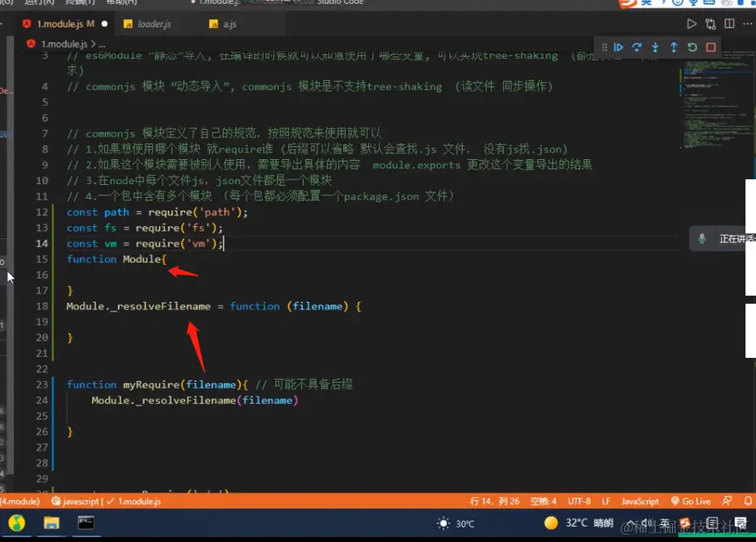Screen dimensions: 756x542
Task: Open the green-yellow browser taskbar icon
Action: 17,523
